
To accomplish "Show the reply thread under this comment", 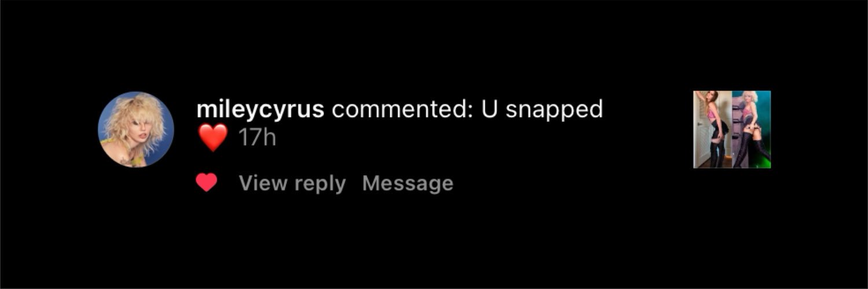I will coord(292,183).
